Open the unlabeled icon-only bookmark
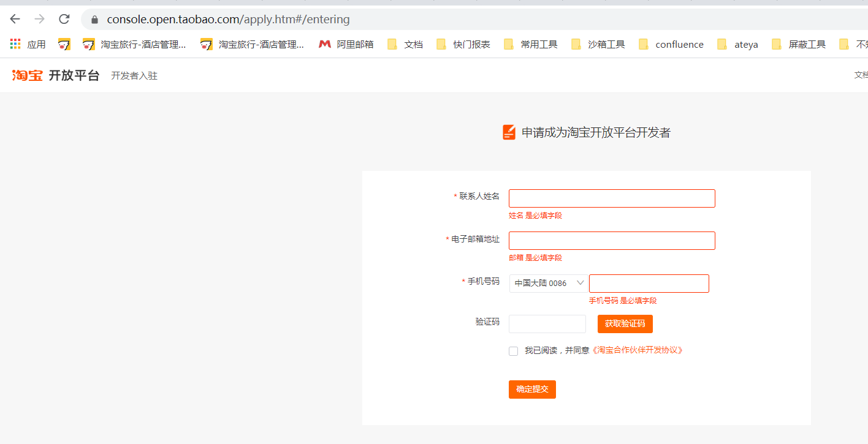The image size is (868, 444). tap(64, 44)
